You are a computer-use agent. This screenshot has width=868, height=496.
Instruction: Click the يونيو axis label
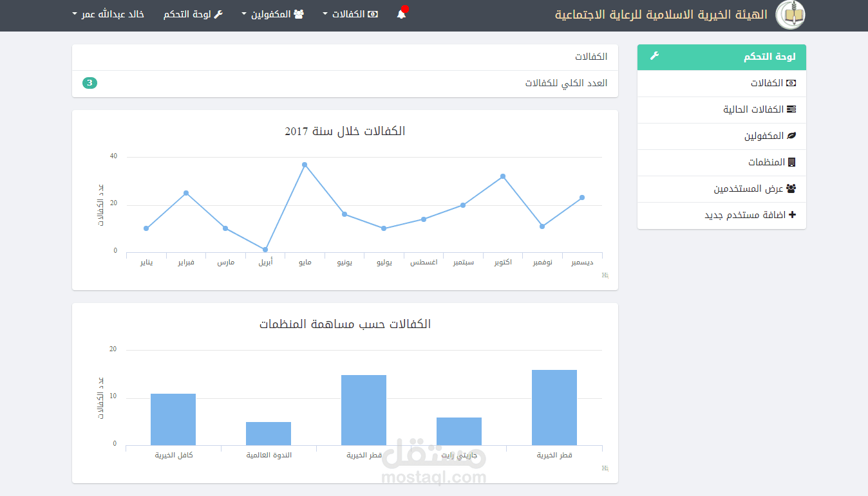click(344, 262)
